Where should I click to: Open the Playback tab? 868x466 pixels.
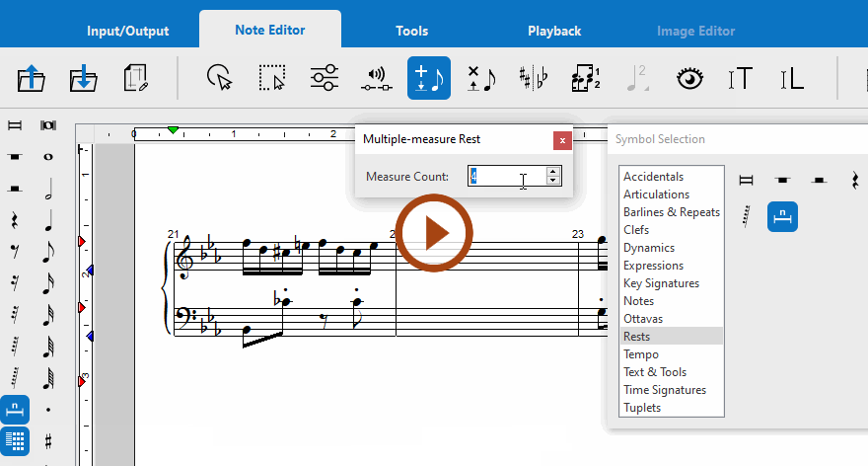[x=554, y=31]
